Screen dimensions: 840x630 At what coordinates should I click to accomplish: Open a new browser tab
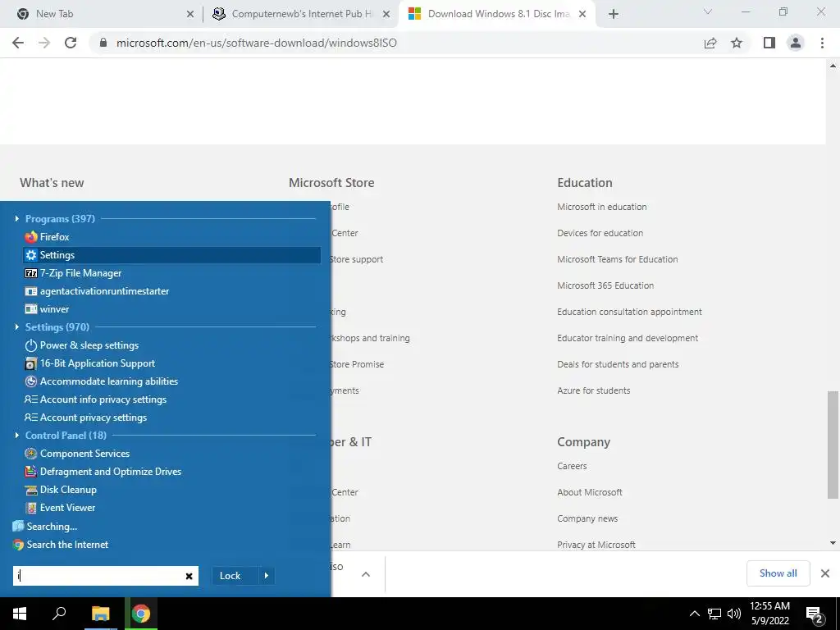click(x=614, y=14)
